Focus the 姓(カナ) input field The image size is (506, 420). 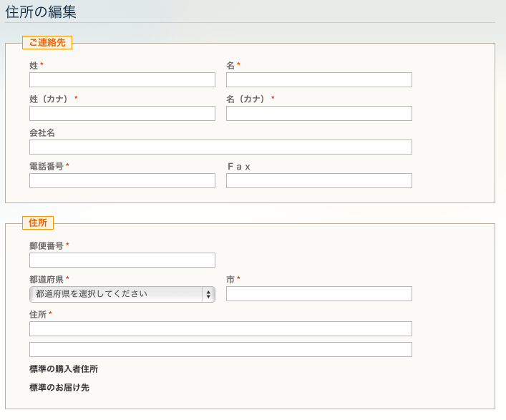point(122,114)
